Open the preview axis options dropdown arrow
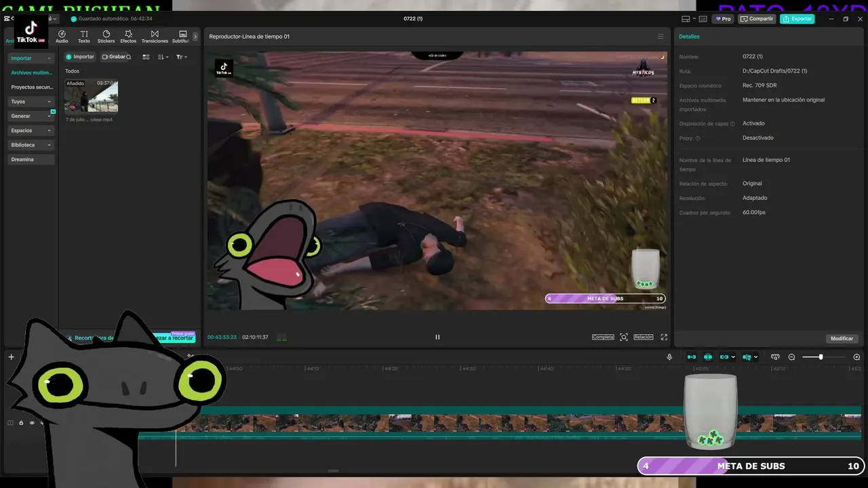The width and height of the screenshot is (868, 488). click(x=755, y=357)
